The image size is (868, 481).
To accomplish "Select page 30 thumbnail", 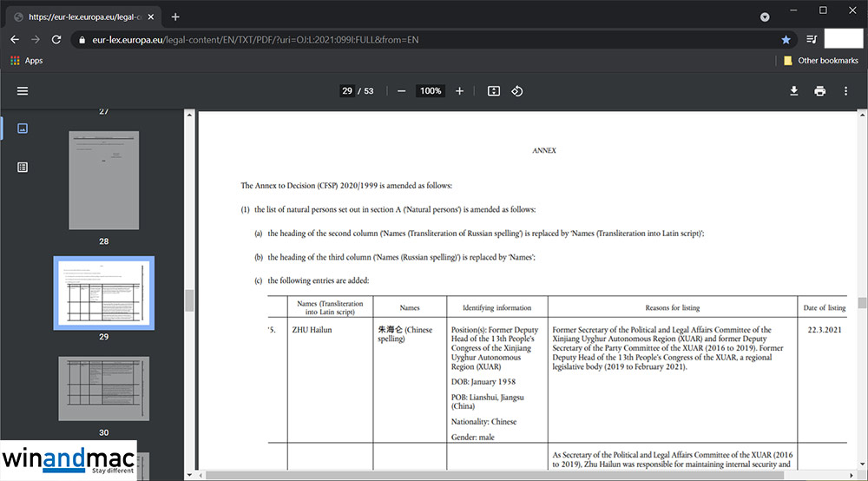I will pyautogui.click(x=103, y=388).
